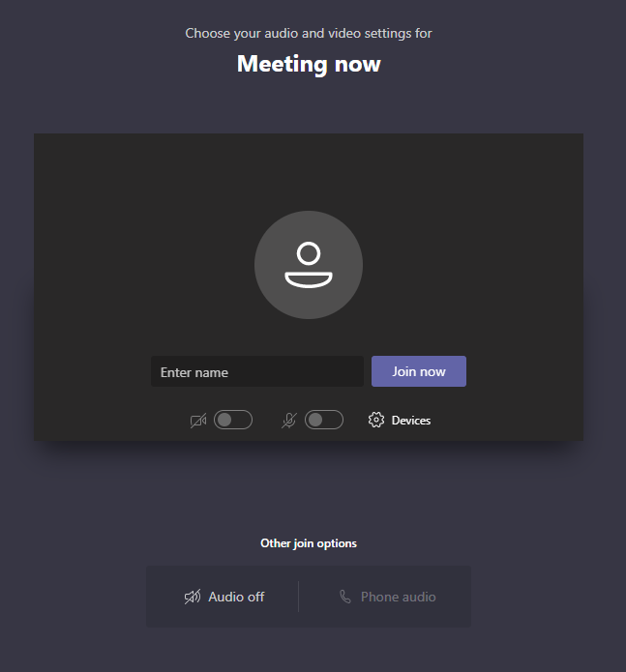626x672 pixels.
Task: Click the phone handset icon
Action: [345, 597]
